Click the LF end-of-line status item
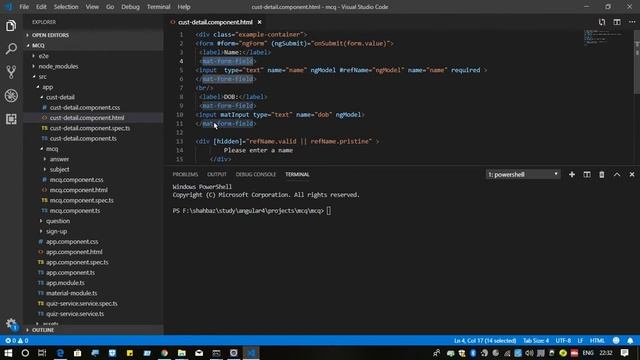Viewport: 640px width, 360px height. coord(580,340)
